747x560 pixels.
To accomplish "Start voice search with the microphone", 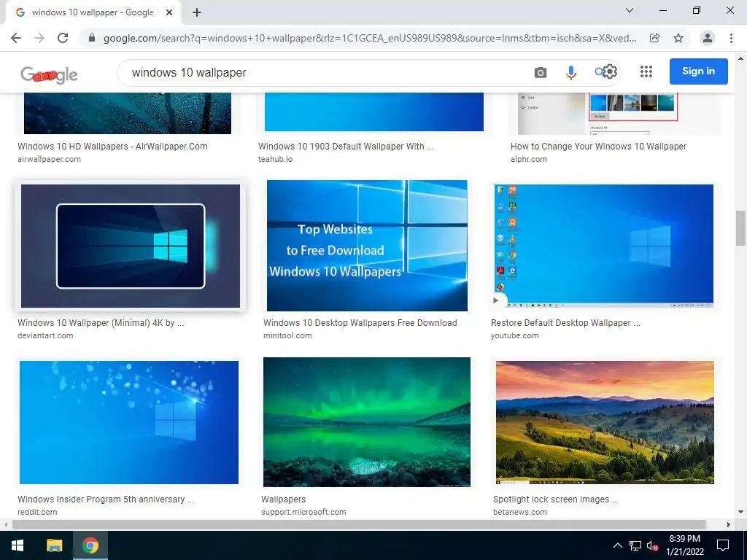I will tap(570, 72).
